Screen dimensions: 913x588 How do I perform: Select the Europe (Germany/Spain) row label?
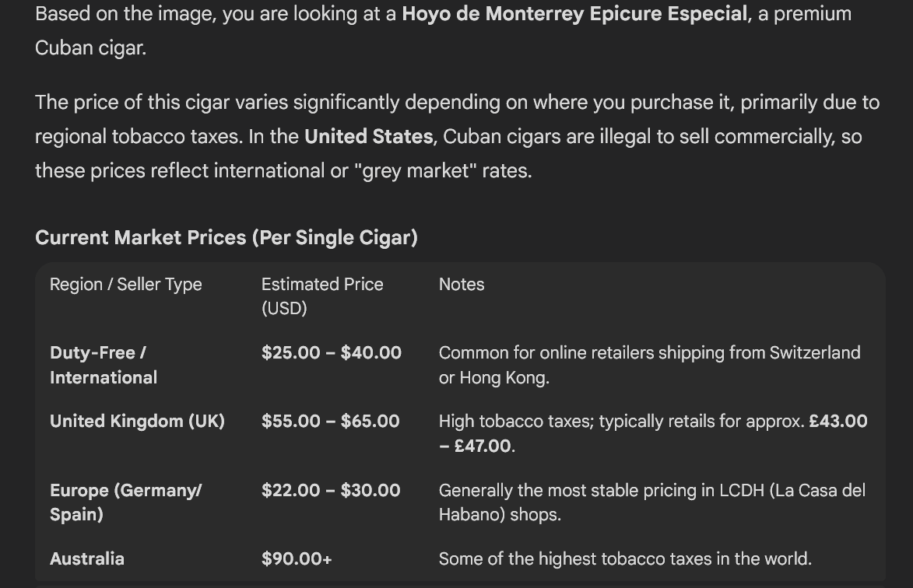[x=125, y=502]
